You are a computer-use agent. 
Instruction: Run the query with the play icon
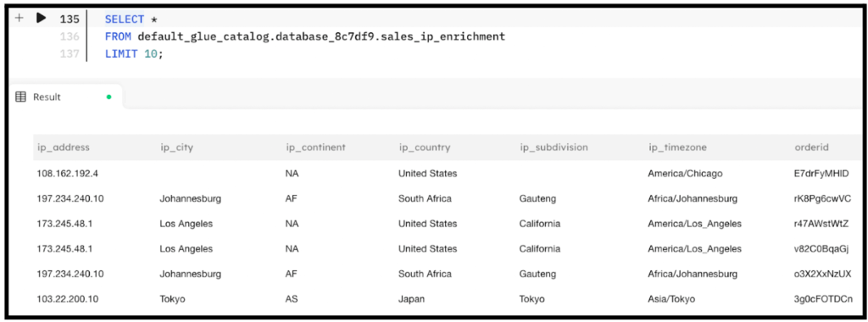click(41, 18)
